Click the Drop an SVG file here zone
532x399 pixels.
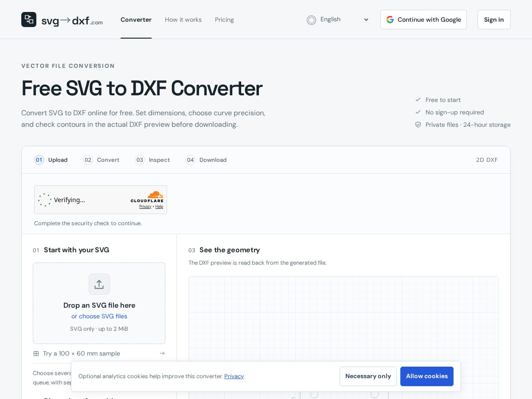(99, 303)
